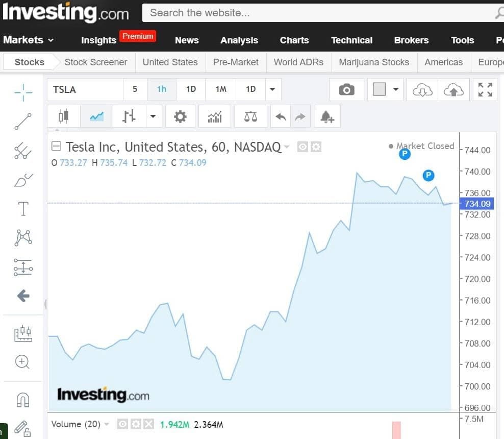The width and height of the screenshot is (504, 439).
Task: Go to the Stocks breadcrumb tab
Action: click(29, 62)
